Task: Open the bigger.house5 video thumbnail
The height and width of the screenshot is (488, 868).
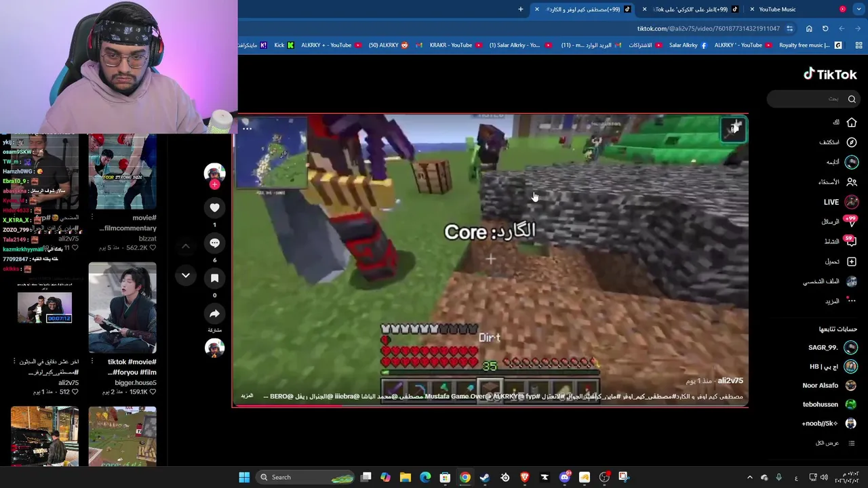Action: (x=122, y=308)
